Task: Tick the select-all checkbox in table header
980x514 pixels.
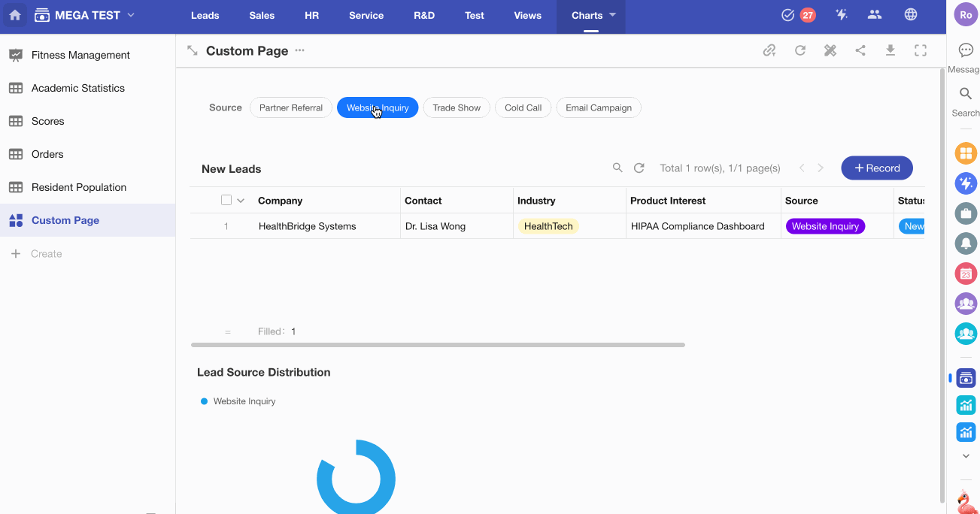Action: (226, 201)
